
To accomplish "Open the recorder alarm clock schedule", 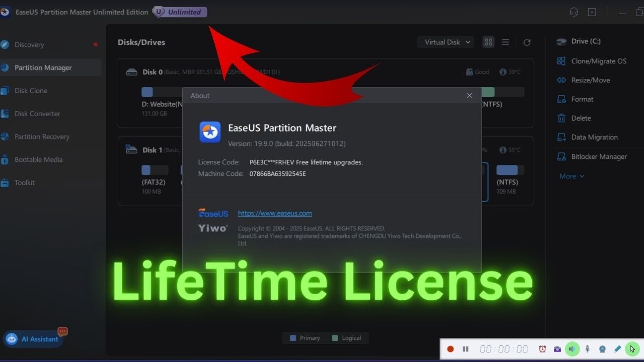I will point(542,349).
